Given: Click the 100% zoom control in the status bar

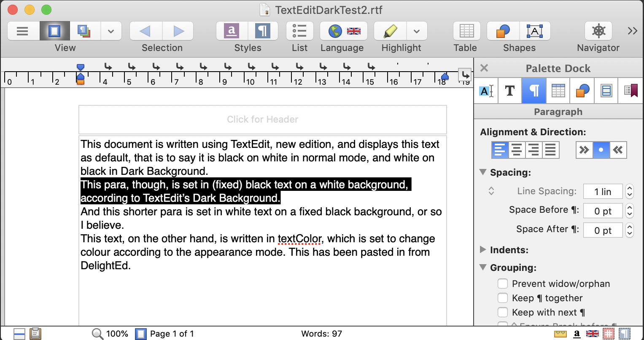Looking at the screenshot, I should coord(110,334).
